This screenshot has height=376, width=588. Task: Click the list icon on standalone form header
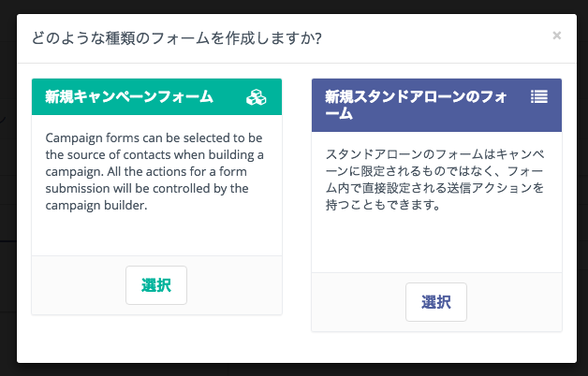coord(538,95)
